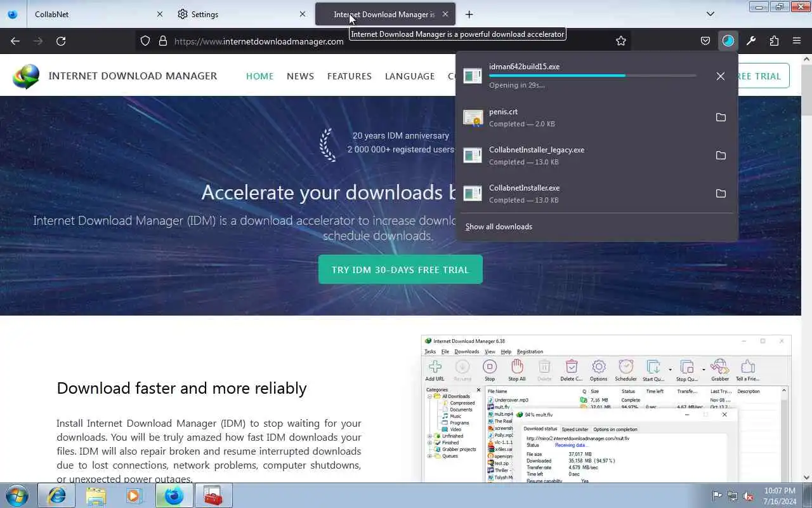Click TRY IDM 30-DAYS FREE TRIAL button
812x508 pixels.
(400, 270)
